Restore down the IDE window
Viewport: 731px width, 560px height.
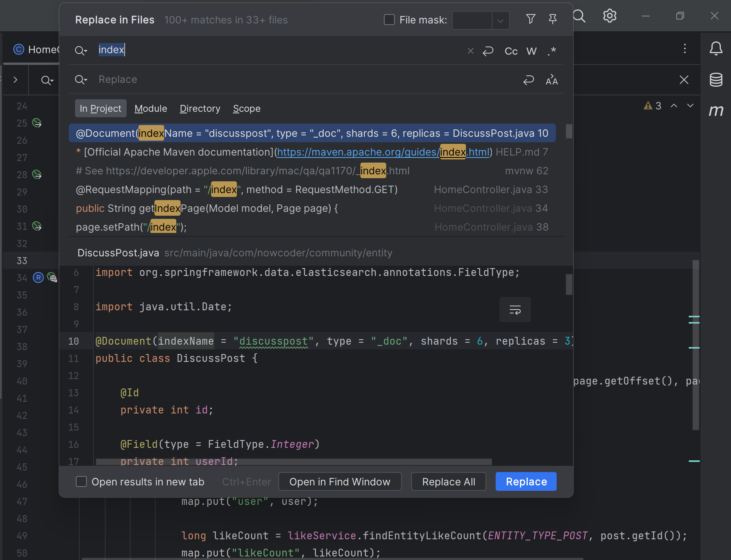[x=680, y=16]
